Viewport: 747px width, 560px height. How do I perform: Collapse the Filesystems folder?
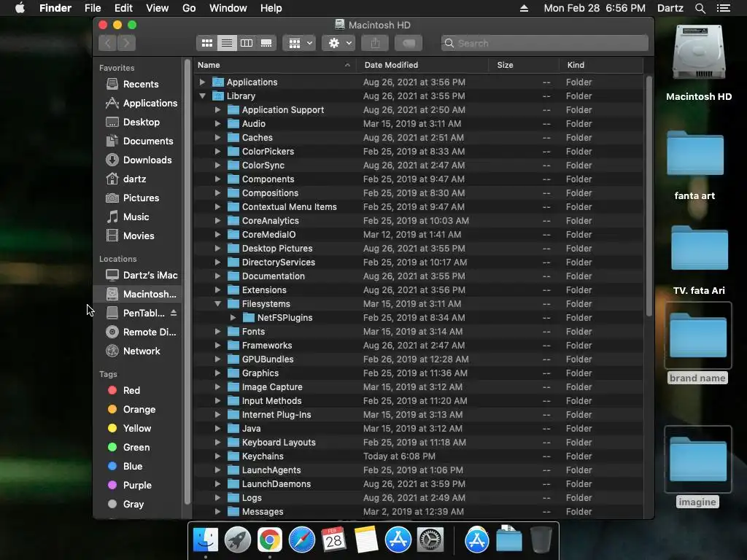217,304
